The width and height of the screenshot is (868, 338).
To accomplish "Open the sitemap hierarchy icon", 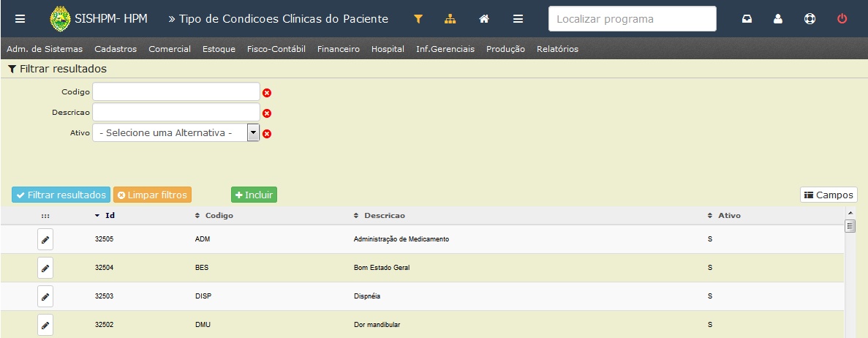I will pyautogui.click(x=450, y=19).
